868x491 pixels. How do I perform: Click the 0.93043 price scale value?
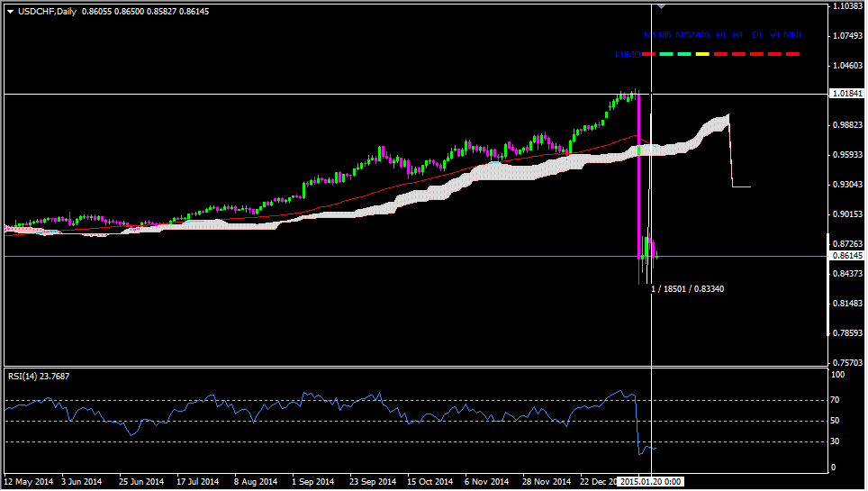pyautogui.click(x=847, y=185)
